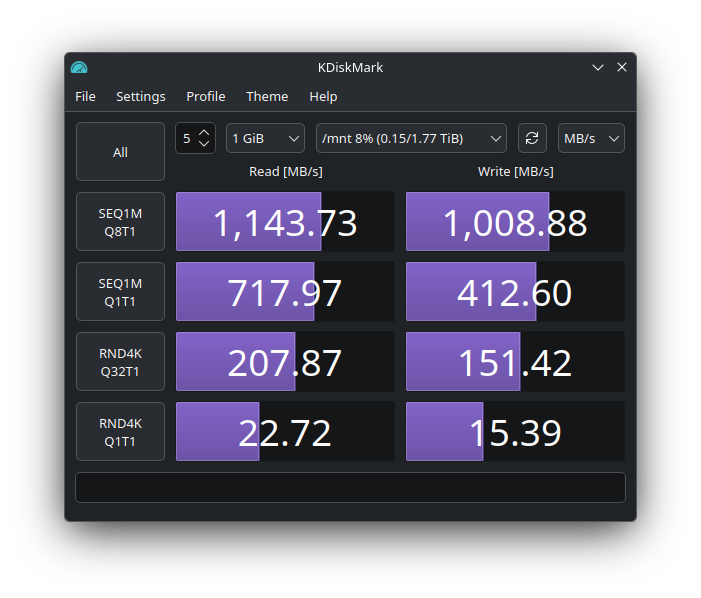Click the 15.39 write result
Image resolution: width=701 pixels, height=598 pixels.
click(515, 432)
